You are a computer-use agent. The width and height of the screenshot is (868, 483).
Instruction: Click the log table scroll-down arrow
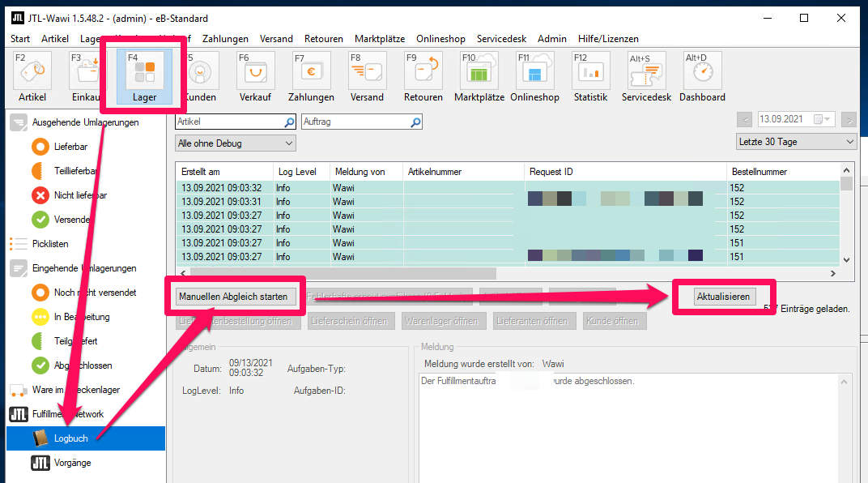pos(846,260)
